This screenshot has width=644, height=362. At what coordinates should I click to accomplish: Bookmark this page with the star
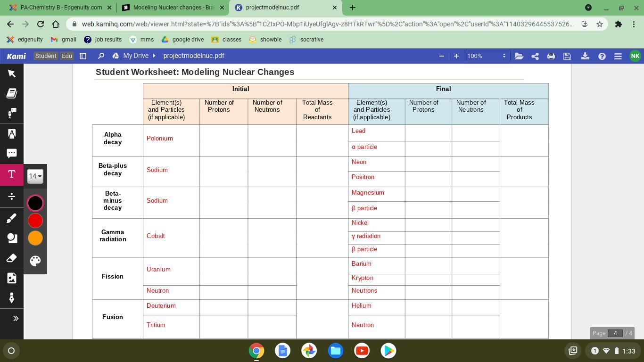pyautogui.click(x=600, y=24)
